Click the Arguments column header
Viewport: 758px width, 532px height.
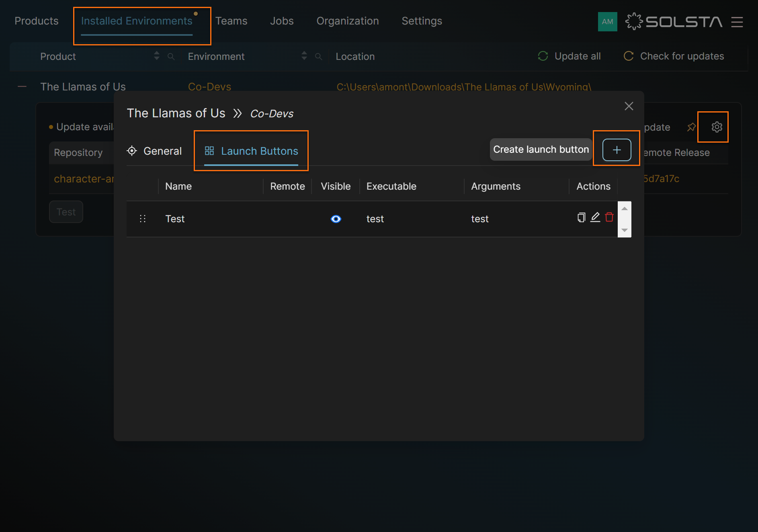pyautogui.click(x=496, y=186)
